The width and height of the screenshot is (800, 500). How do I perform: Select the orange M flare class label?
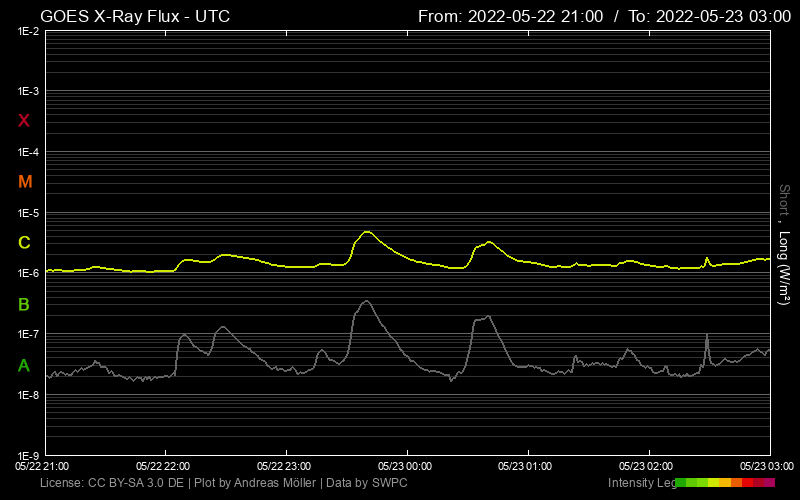pyautogui.click(x=25, y=182)
